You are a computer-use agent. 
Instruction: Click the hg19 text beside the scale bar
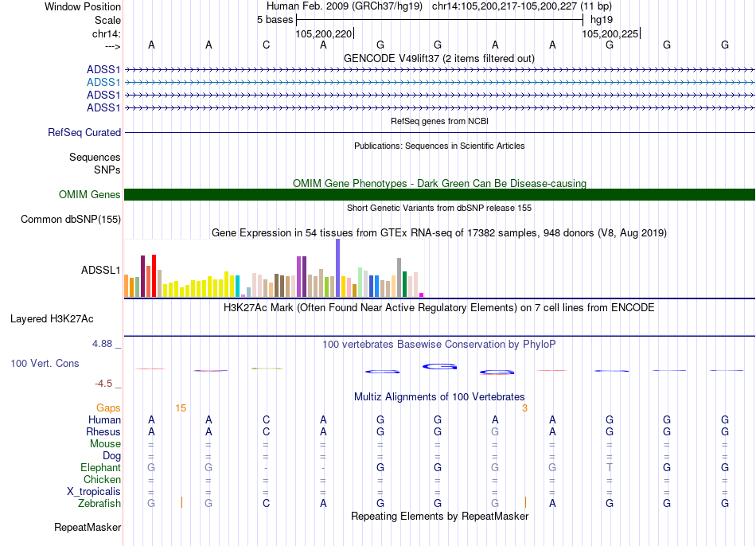pyautogui.click(x=602, y=20)
